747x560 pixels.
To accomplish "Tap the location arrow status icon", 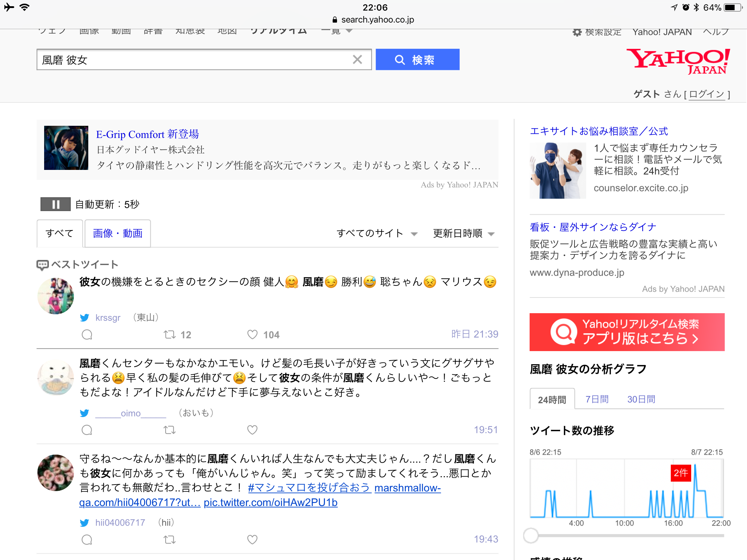I will pos(674,7).
